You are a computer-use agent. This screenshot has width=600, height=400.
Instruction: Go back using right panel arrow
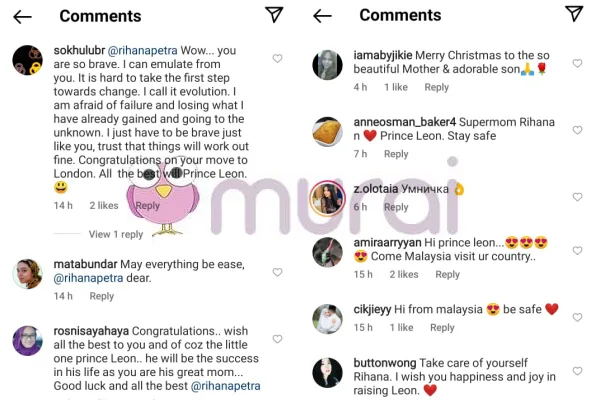[x=322, y=16]
